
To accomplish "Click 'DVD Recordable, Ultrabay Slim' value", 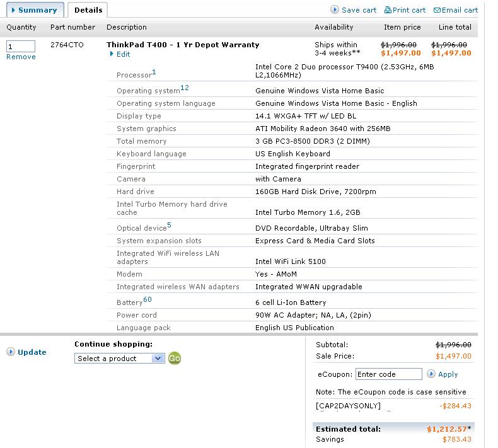I will tap(311, 228).
